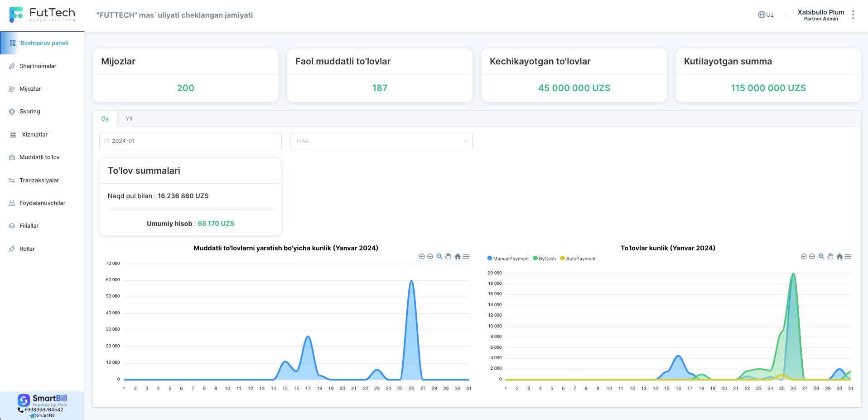Click the FUTTECH company name header text

tap(174, 15)
